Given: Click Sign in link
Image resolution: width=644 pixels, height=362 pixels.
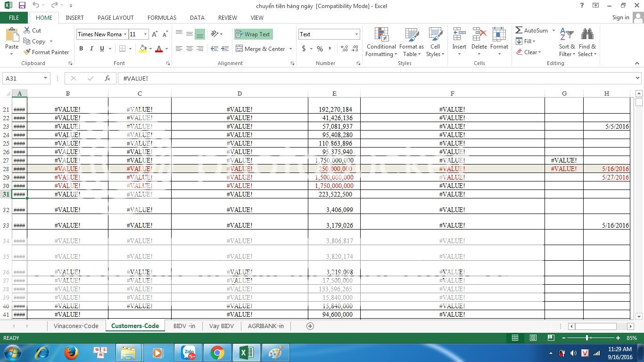Looking at the screenshot, I should tap(620, 17).
